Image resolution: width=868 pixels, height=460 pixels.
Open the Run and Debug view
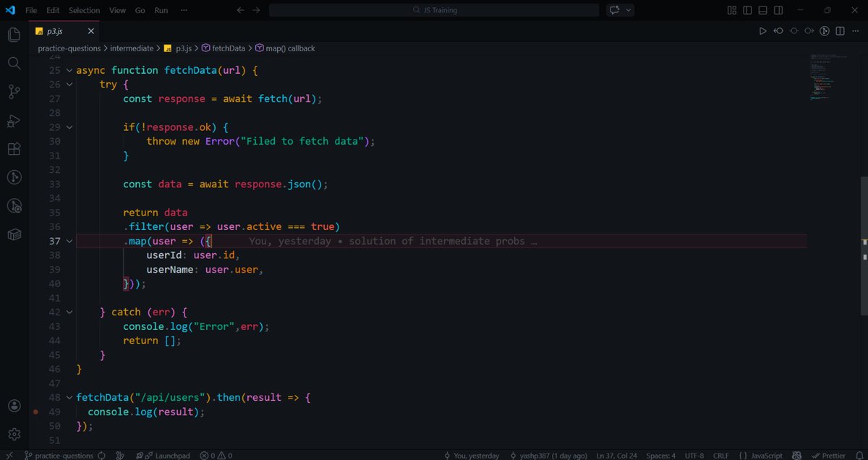(14, 120)
